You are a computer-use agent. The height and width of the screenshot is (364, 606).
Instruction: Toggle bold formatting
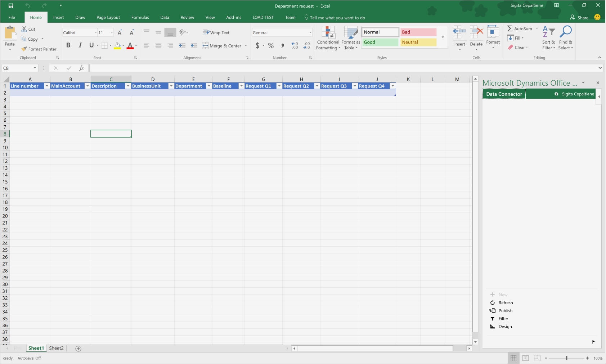(x=68, y=45)
